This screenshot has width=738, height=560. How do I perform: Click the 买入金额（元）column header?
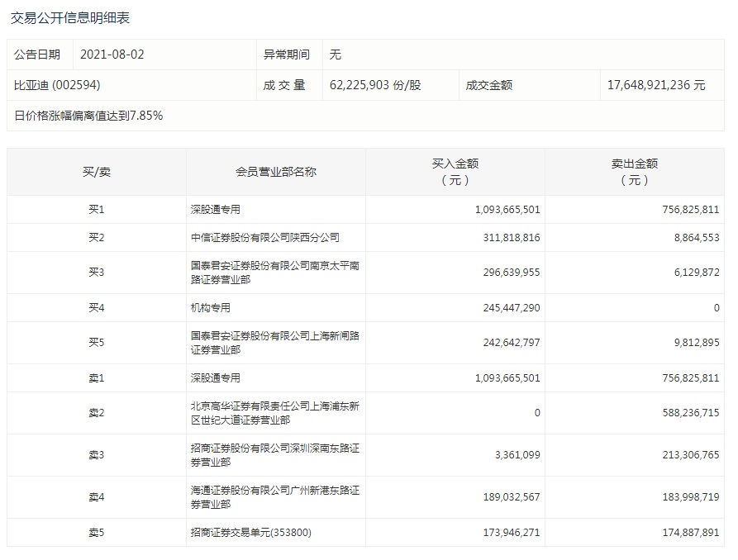tap(455, 172)
